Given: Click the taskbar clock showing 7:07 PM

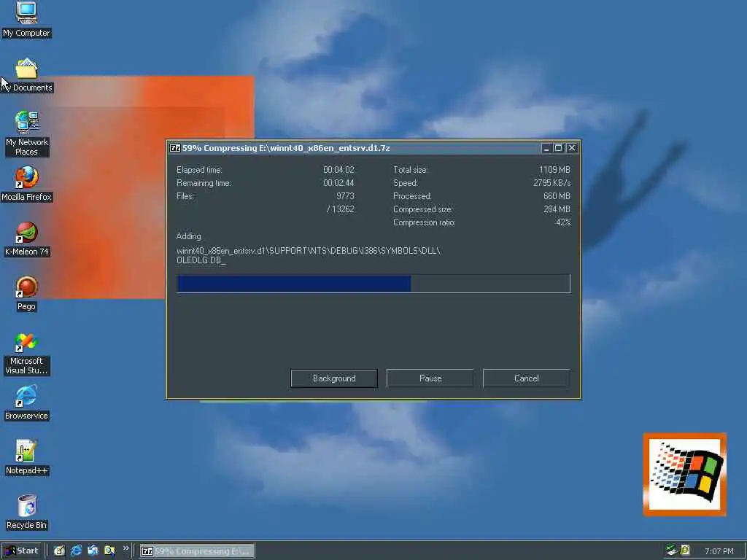Looking at the screenshot, I should (x=719, y=551).
